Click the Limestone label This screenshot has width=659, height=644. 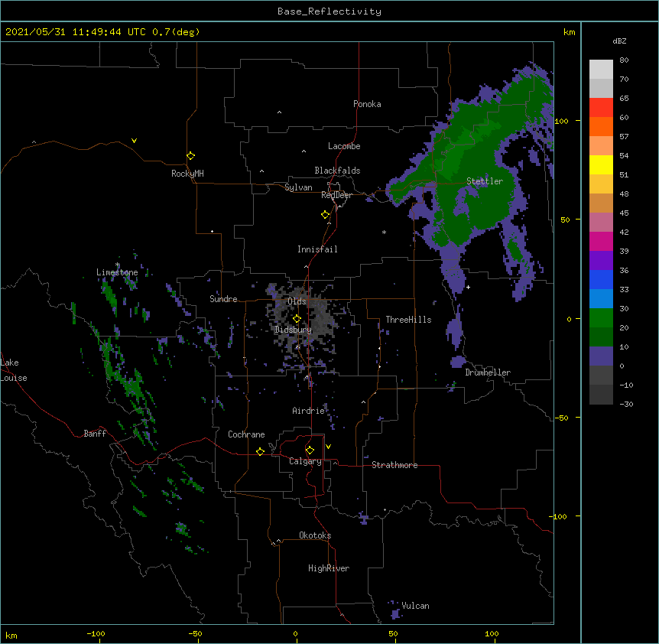tap(117, 272)
